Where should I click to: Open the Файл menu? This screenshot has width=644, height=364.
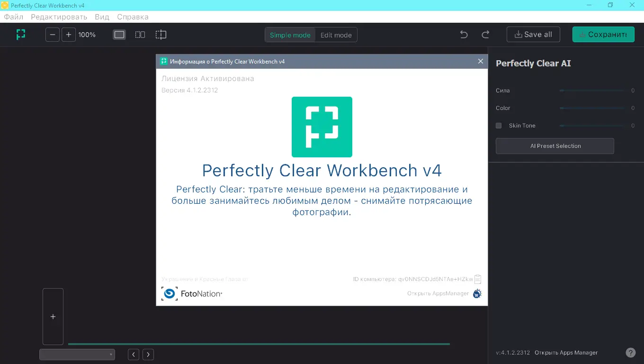click(x=14, y=17)
